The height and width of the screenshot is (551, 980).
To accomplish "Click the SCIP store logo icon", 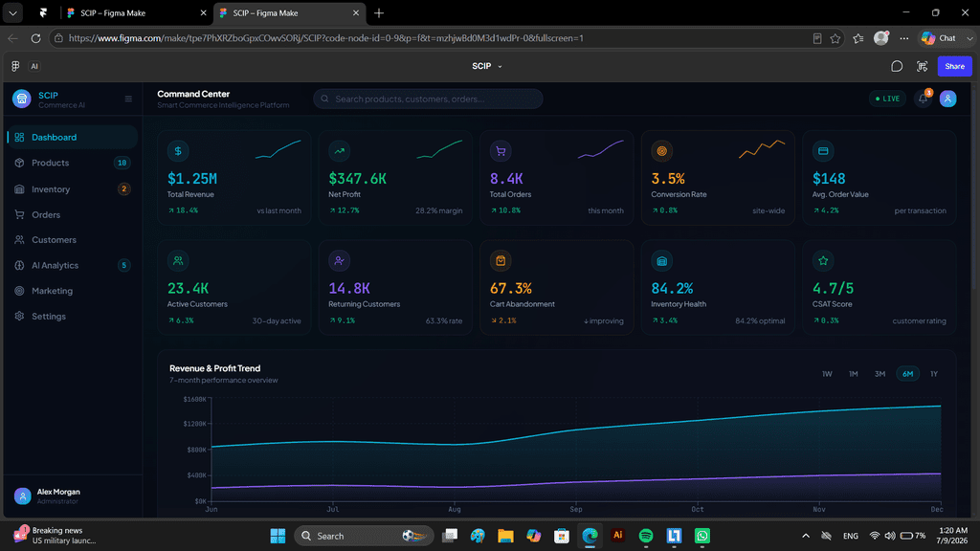I will pyautogui.click(x=22, y=99).
